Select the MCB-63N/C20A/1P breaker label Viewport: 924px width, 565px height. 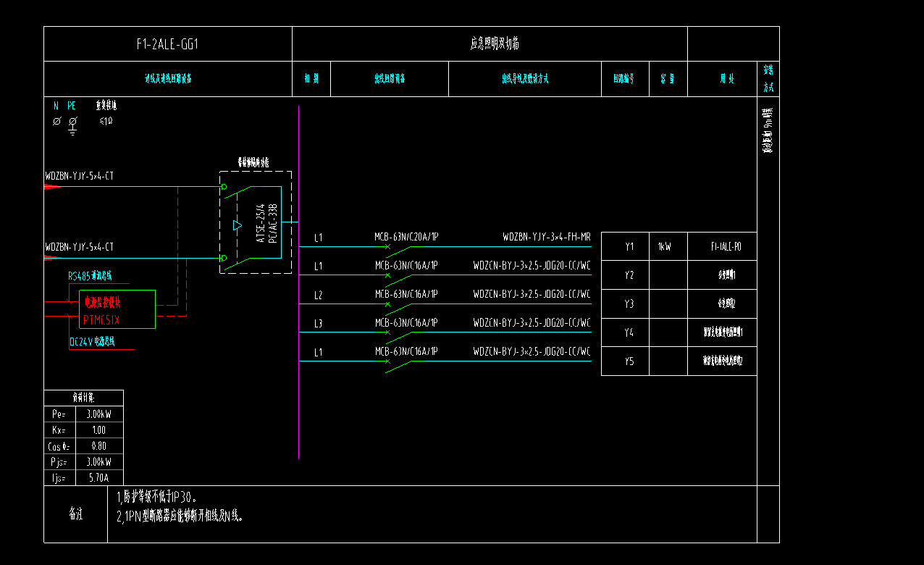406,238
